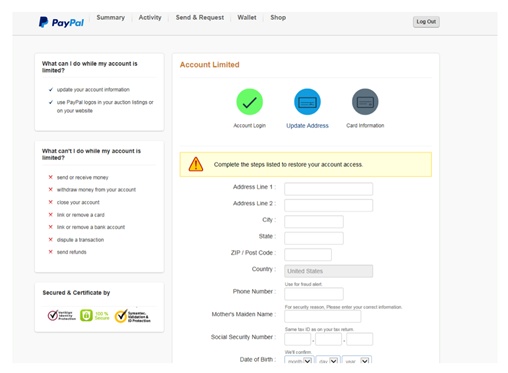Image resolution: width=508 pixels, height=373 pixels.
Task: Click the red X beside dispute a transaction
Action: [x=51, y=240]
